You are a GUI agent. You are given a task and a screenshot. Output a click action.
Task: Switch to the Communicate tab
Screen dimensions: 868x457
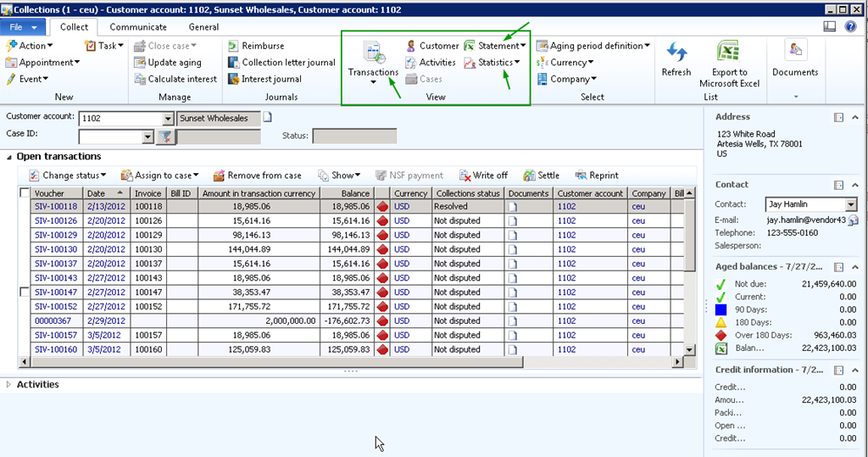[138, 27]
